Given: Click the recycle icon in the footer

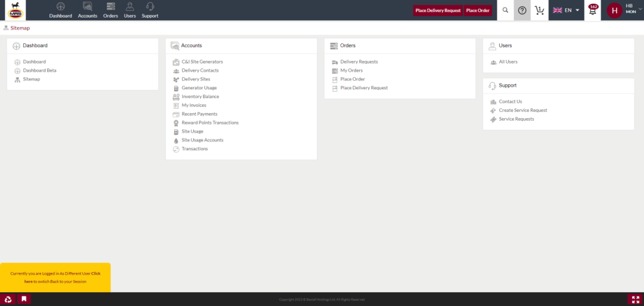Looking at the screenshot, I should coord(8,299).
